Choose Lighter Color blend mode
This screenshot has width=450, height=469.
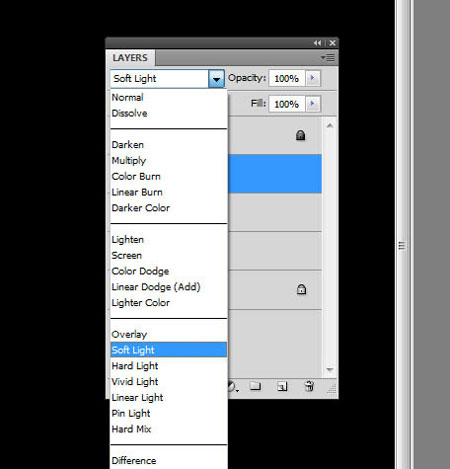click(169, 303)
